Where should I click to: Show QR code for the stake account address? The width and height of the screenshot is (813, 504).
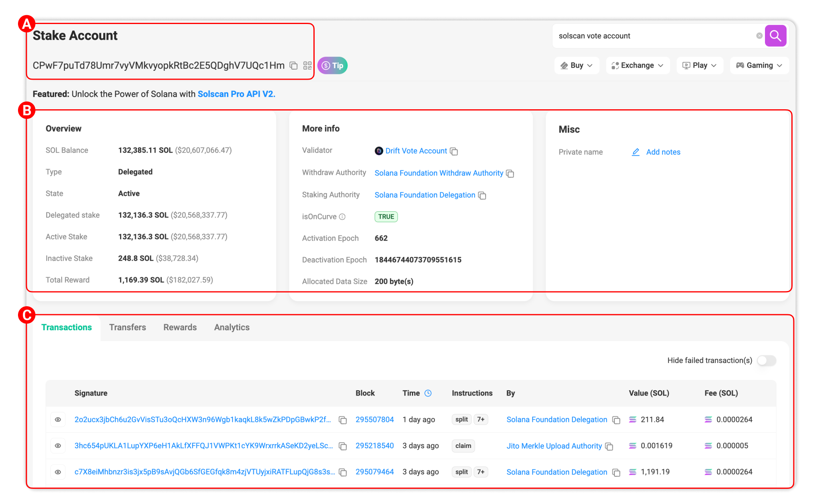click(307, 66)
